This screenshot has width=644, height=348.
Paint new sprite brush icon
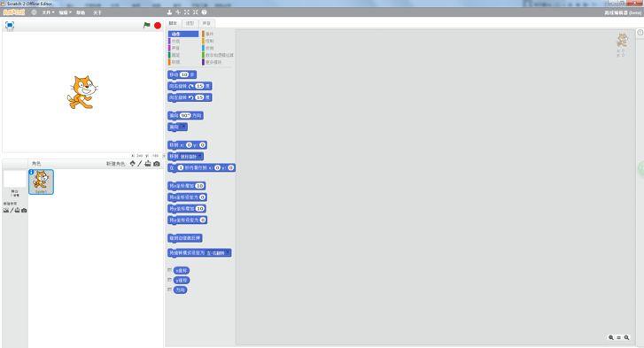coord(140,163)
